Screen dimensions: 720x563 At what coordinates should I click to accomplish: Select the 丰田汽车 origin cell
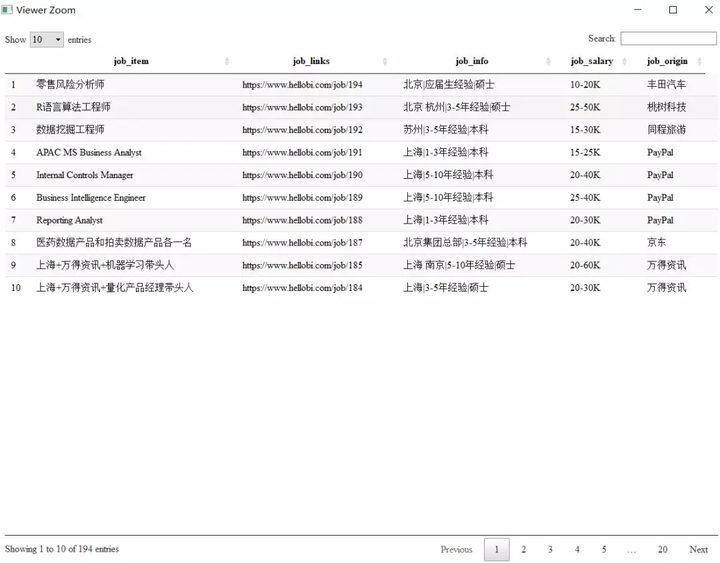tap(666, 84)
